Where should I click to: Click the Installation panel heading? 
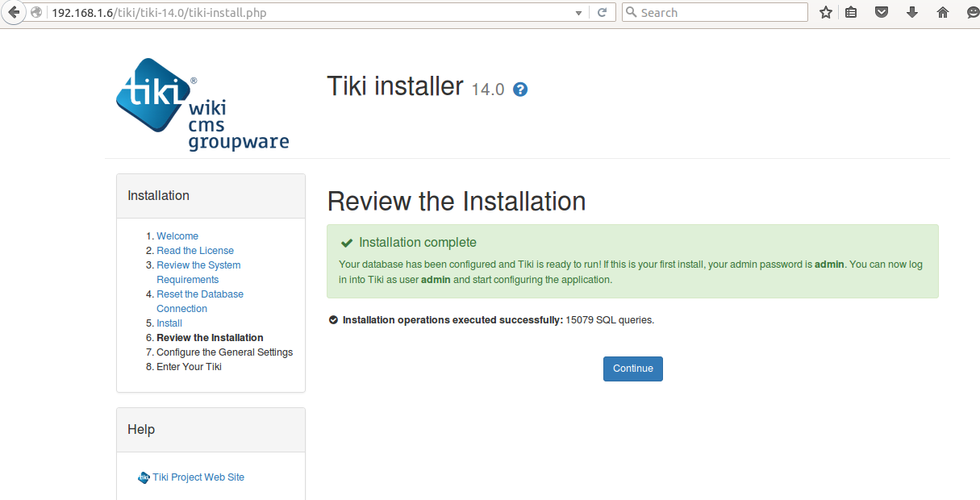tap(159, 196)
